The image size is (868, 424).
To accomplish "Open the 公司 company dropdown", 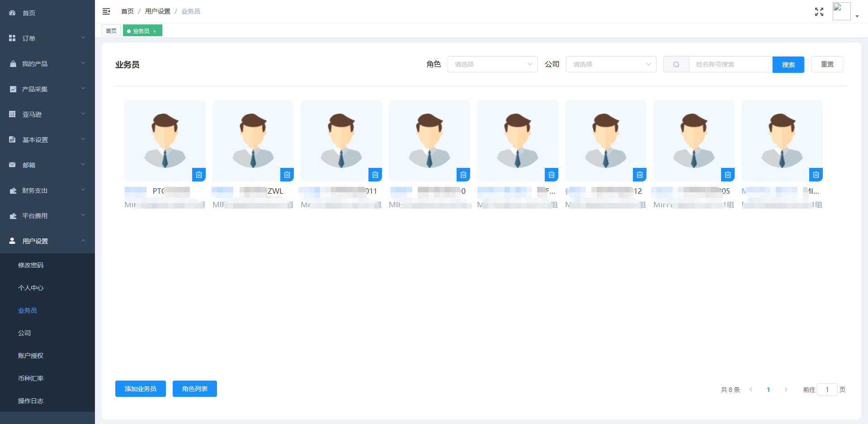I will (611, 64).
